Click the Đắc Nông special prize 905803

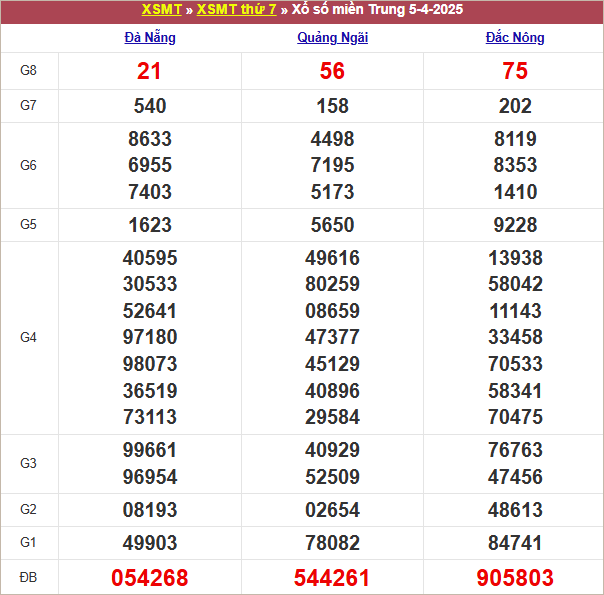tap(515, 578)
